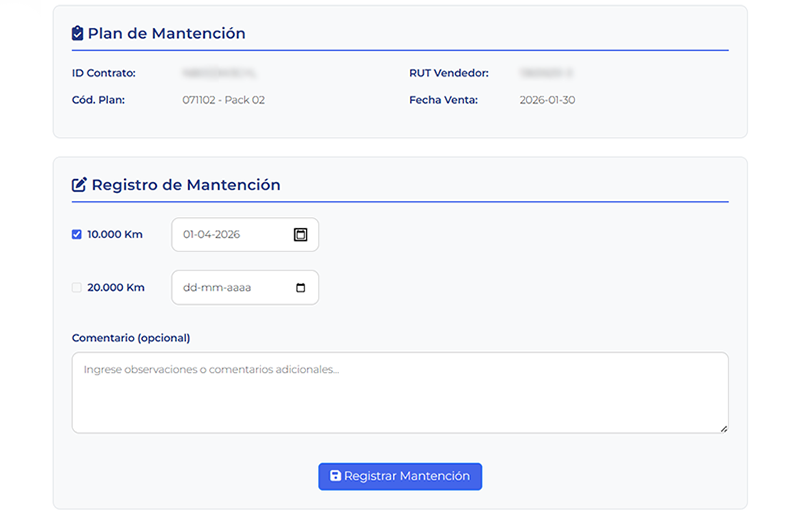Click the clipboard icon beside Plan de Mantención
Viewport: 800px width, 518px height.
pyautogui.click(x=78, y=34)
